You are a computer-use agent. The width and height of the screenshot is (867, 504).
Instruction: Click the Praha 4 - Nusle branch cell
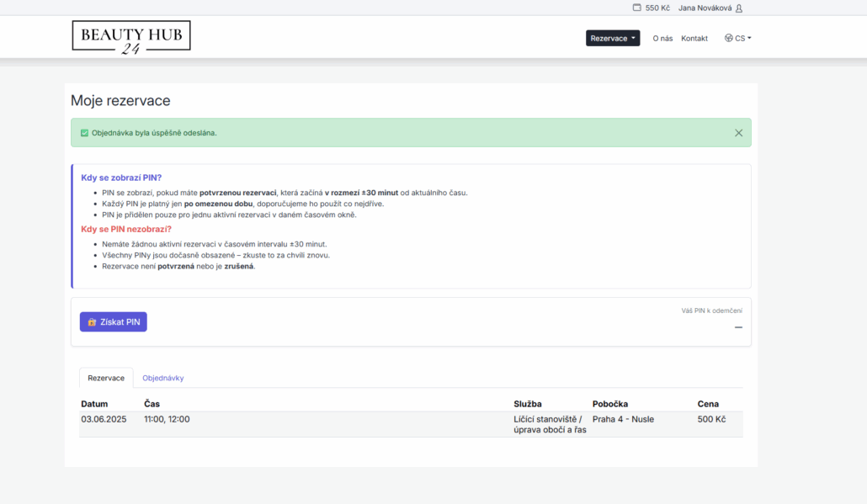[x=623, y=419]
